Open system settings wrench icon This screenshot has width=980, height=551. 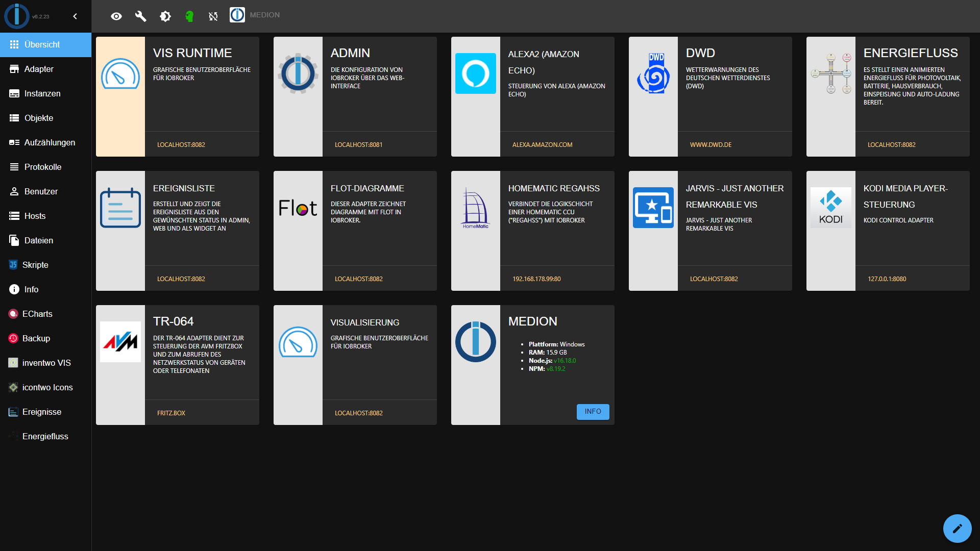[x=141, y=16]
